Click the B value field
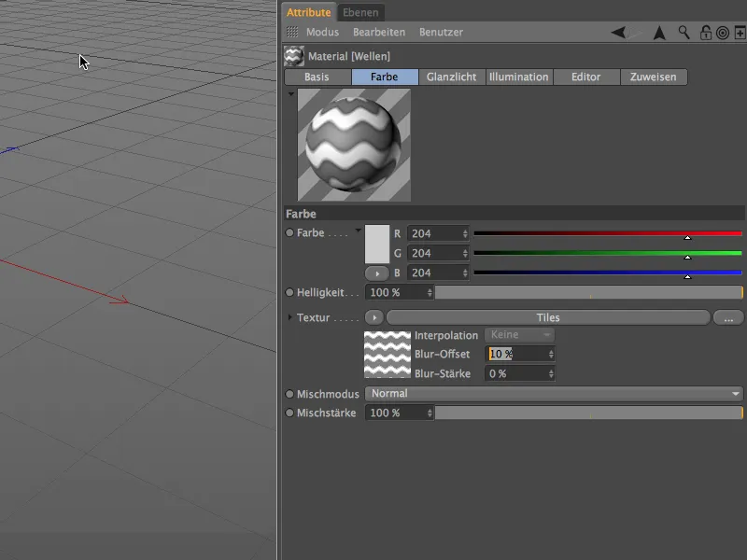The height and width of the screenshot is (560, 747). pos(434,273)
